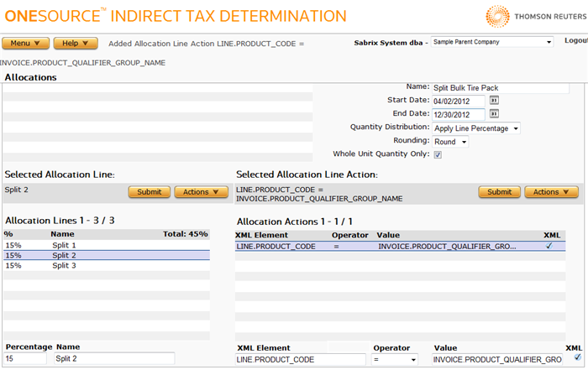
Task: Open the Start Date calendar picker
Action: coord(494,101)
